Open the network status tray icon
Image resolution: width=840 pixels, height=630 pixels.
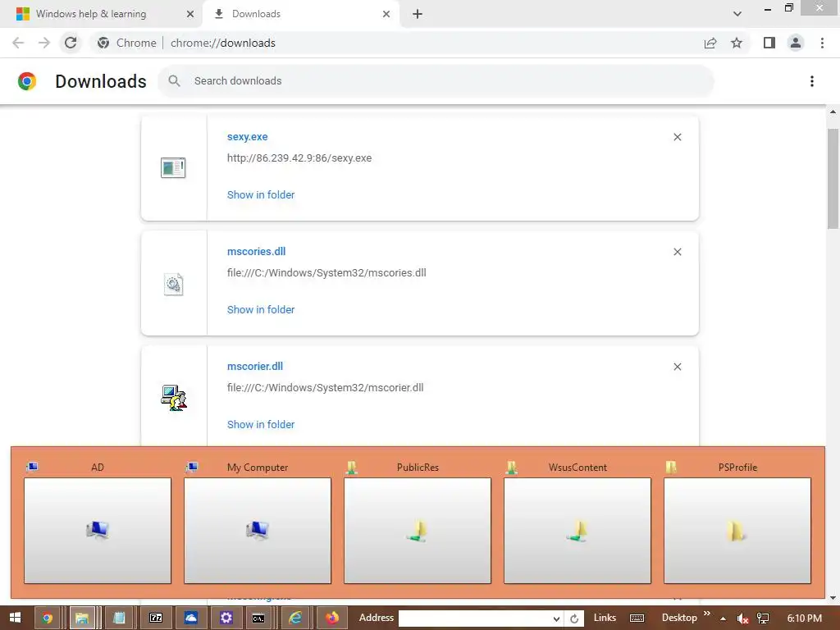[x=763, y=619]
